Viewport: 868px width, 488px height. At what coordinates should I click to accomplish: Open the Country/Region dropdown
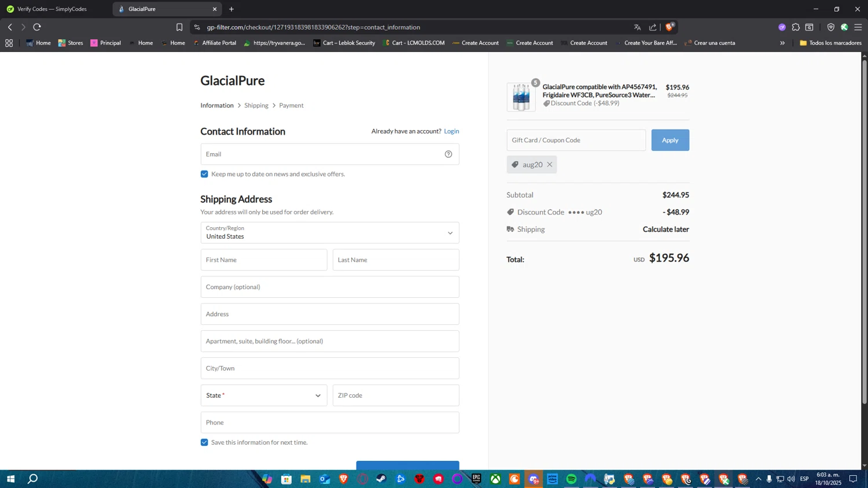(x=330, y=233)
